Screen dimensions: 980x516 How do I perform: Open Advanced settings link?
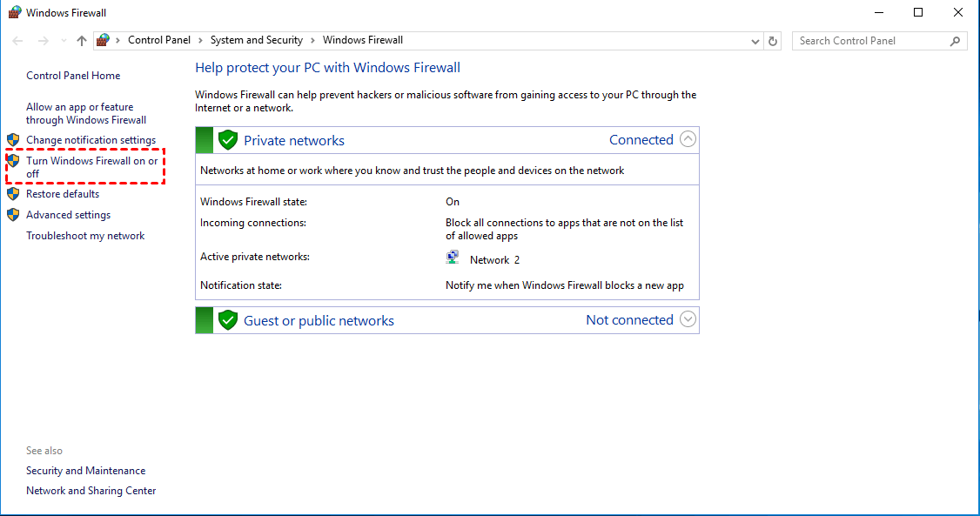(x=68, y=215)
